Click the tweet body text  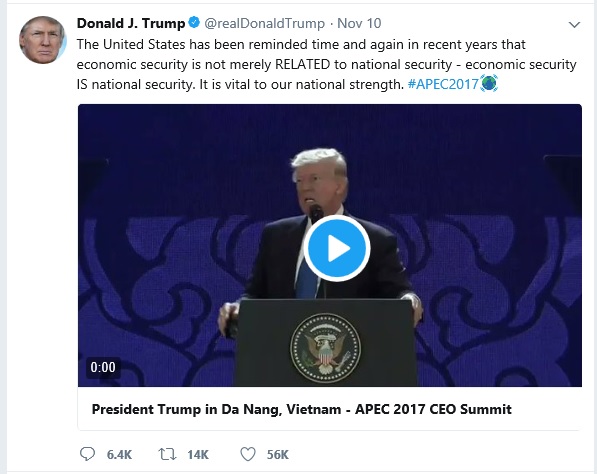click(x=326, y=64)
